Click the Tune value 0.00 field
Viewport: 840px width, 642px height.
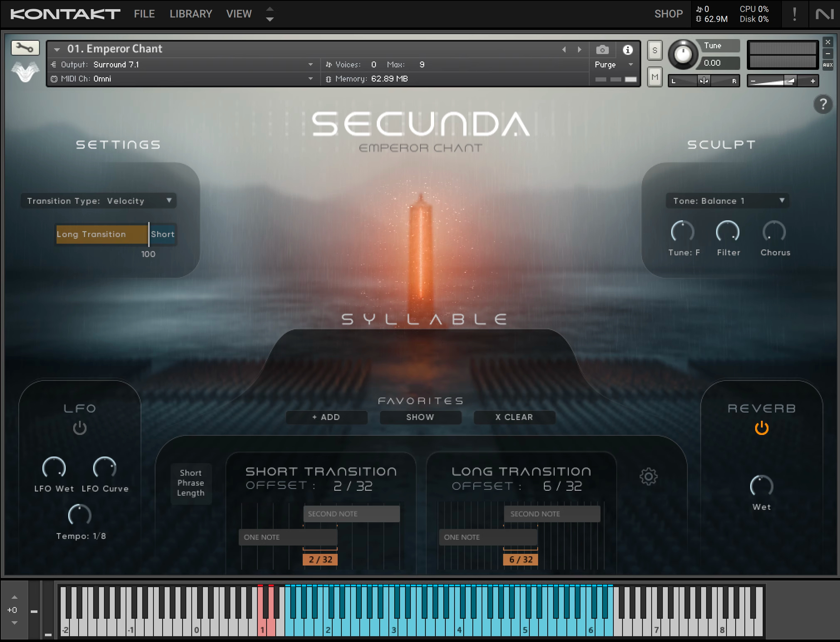721,63
